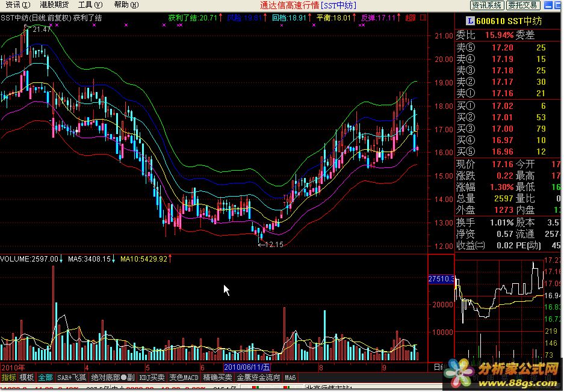Click the 换手 1.01% turnover value
The height and width of the screenshot is (392, 564).
click(502, 223)
